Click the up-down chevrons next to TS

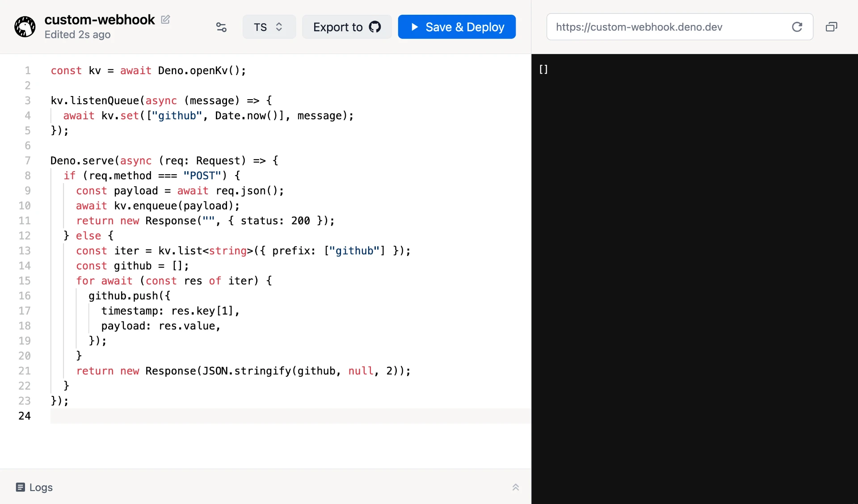pyautogui.click(x=279, y=27)
